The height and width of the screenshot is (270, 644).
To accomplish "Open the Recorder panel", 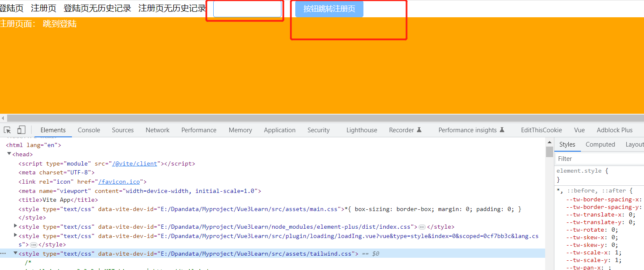I will click(400, 130).
